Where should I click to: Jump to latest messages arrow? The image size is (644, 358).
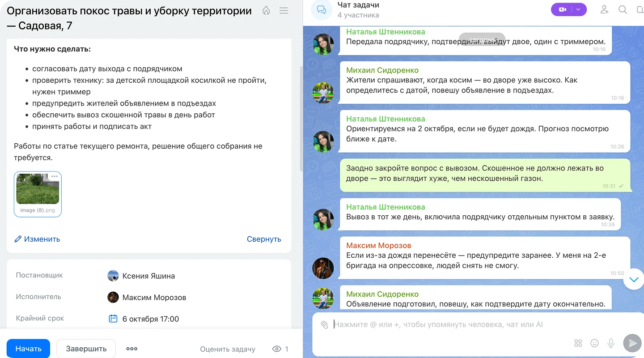(634, 279)
